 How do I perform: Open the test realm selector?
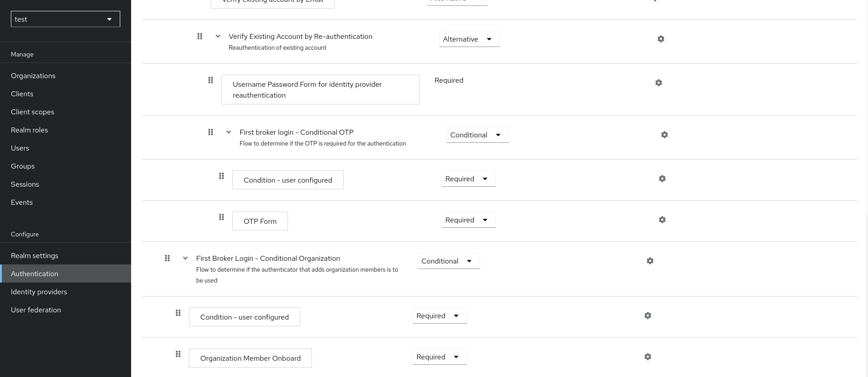(x=65, y=19)
